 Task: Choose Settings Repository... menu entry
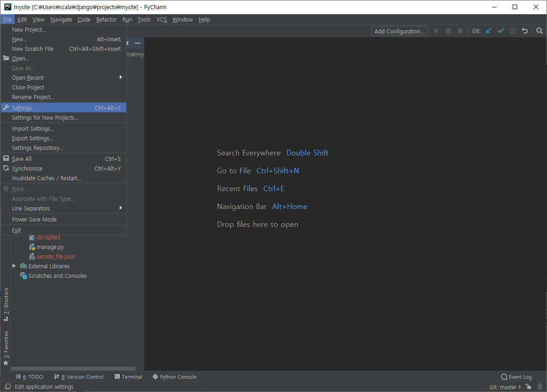click(x=63, y=148)
